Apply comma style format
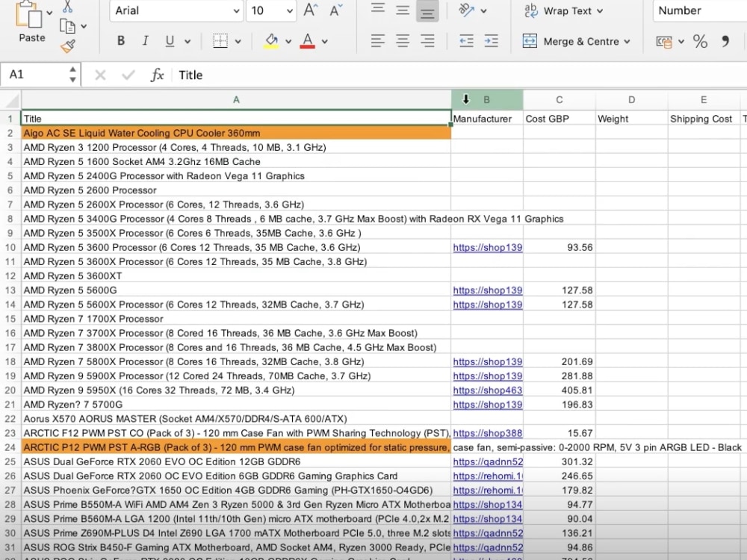747x560 pixels. [725, 41]
